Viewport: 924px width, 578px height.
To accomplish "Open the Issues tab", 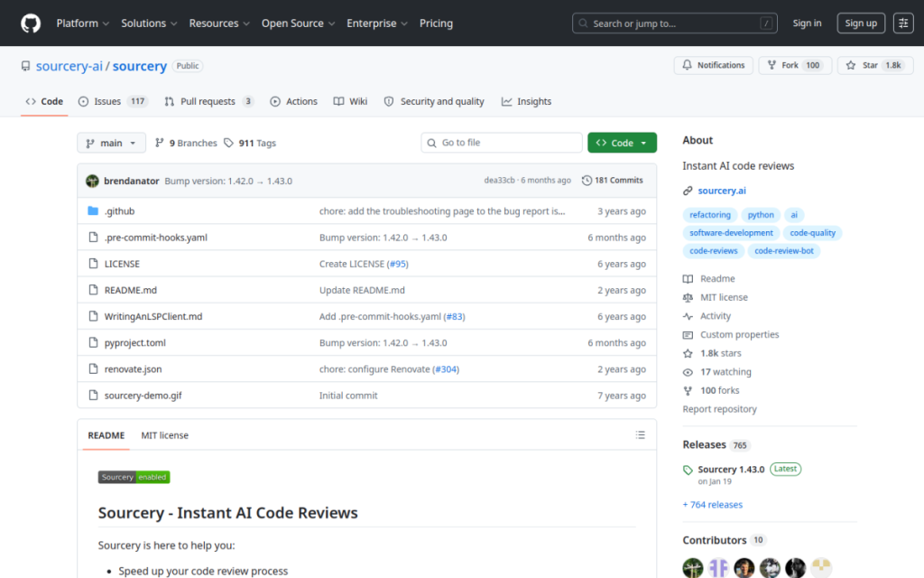I will point(113,101).
